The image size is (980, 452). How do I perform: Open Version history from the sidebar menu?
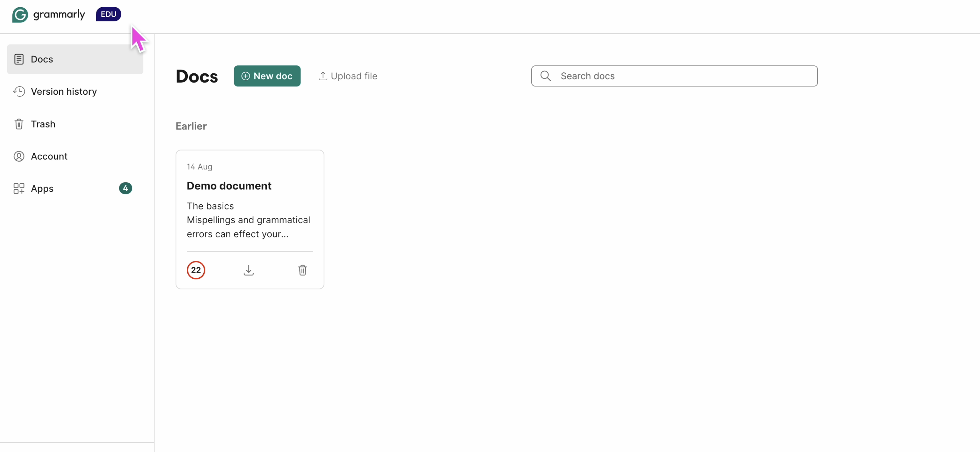(x=64, y=91)
